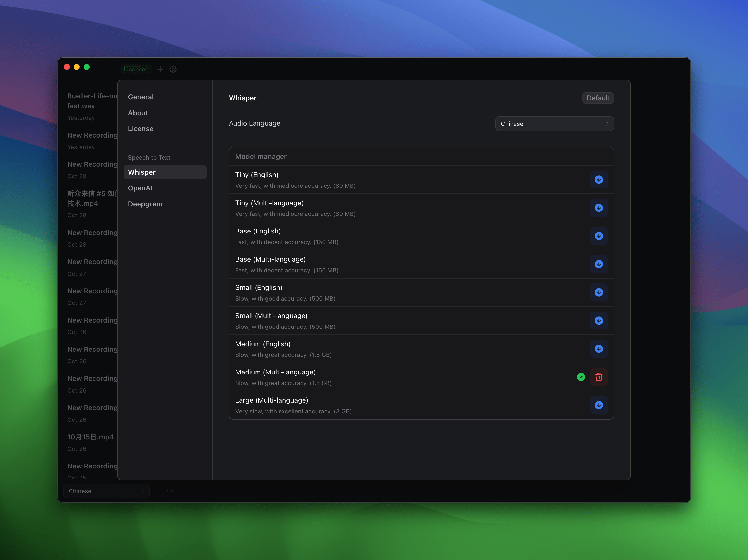
Task: Select Whisper in Speech to Text
Action: click(x=165, y=172)
